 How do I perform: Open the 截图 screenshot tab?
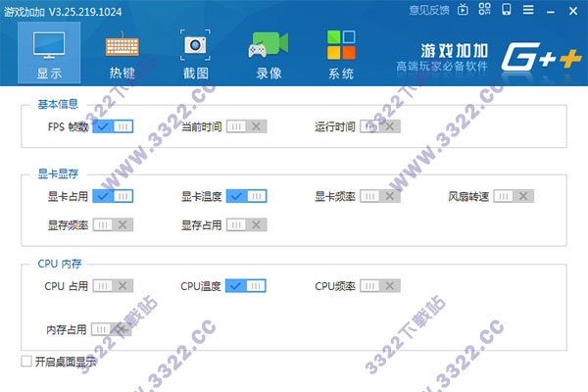pyautogui.click(x=195, y=55)
